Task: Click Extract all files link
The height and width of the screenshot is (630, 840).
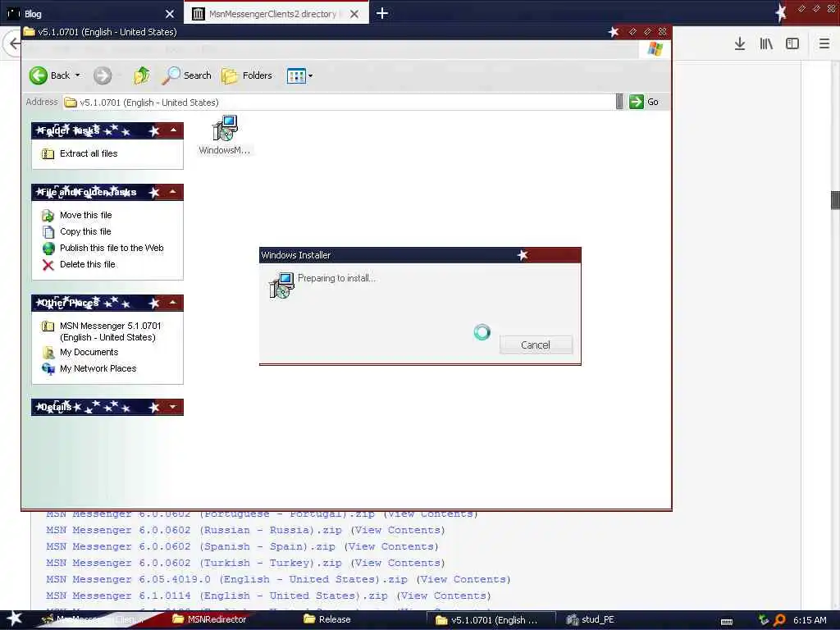Action: click(89, 153)
